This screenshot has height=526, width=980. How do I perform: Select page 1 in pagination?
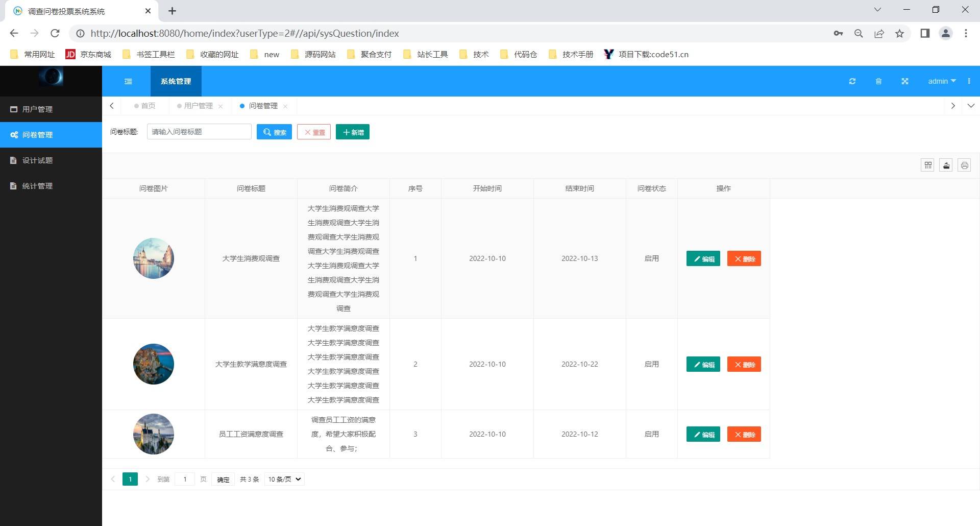(130, 479)
